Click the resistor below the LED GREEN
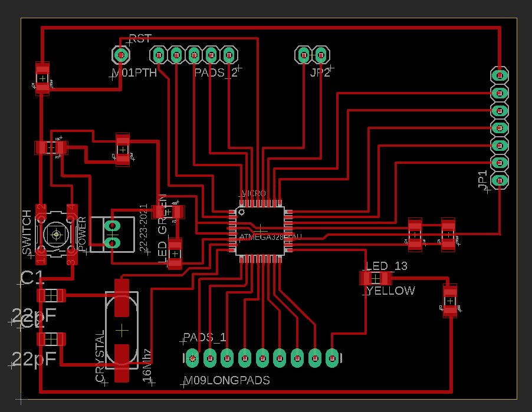532x412 pixels. pyautogui.click(x=175, y=253)
